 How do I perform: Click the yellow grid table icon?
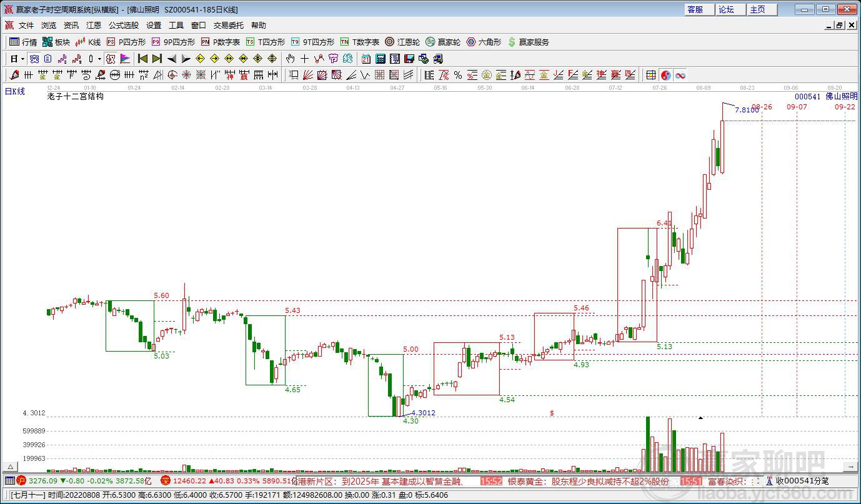(651, 75)
